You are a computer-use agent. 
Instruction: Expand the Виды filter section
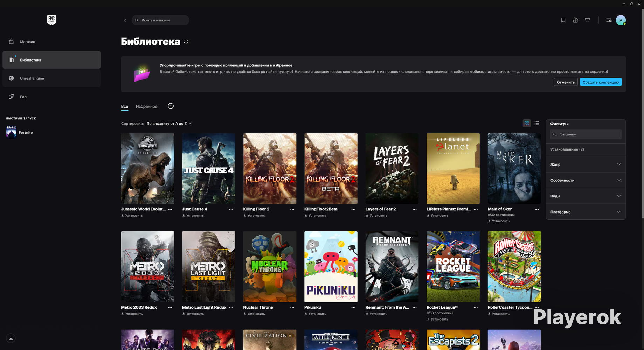(x=586, y=196)
